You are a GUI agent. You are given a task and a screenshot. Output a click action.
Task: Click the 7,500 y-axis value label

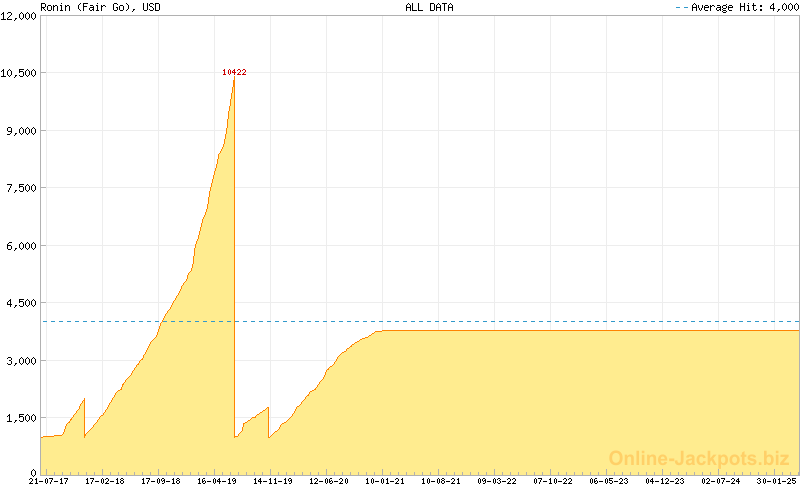tap(22, 188)
